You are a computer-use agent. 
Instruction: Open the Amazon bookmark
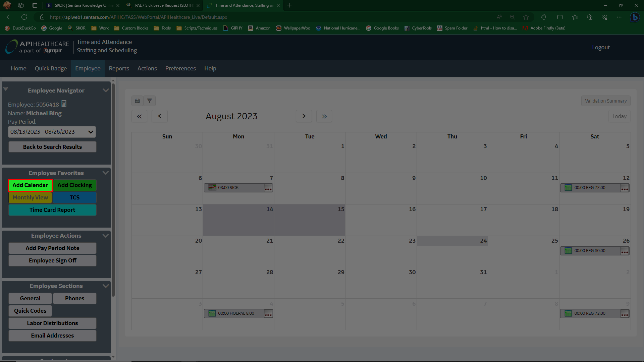point(259,28)
